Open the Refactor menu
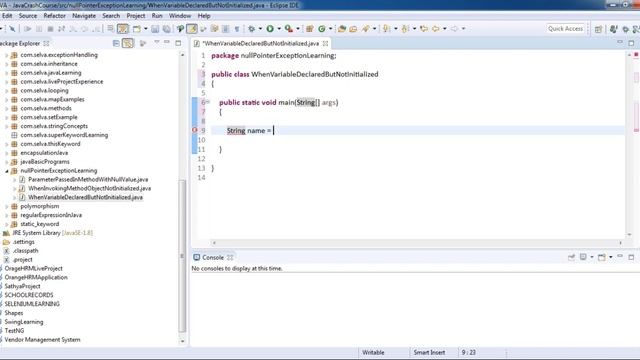 (x=54, y=16)
